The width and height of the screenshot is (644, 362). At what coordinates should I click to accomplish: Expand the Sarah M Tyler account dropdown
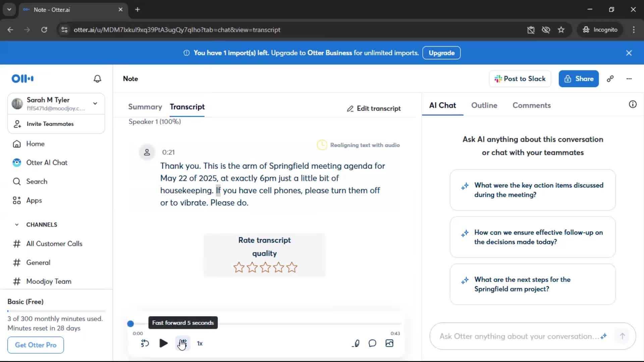(x=95, y=104)
